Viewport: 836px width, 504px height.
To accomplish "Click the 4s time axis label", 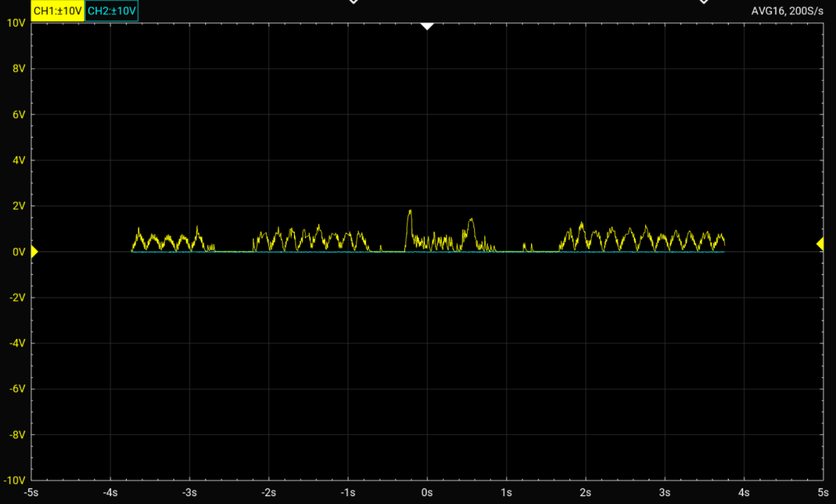I will 744,492.
